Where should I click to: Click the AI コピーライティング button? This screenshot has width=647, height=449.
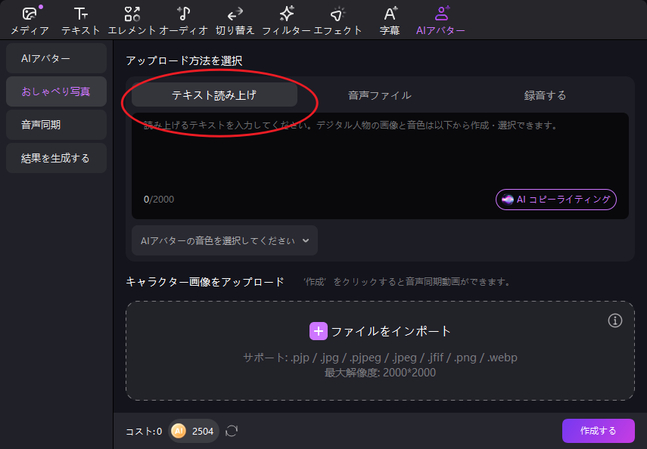556,199
